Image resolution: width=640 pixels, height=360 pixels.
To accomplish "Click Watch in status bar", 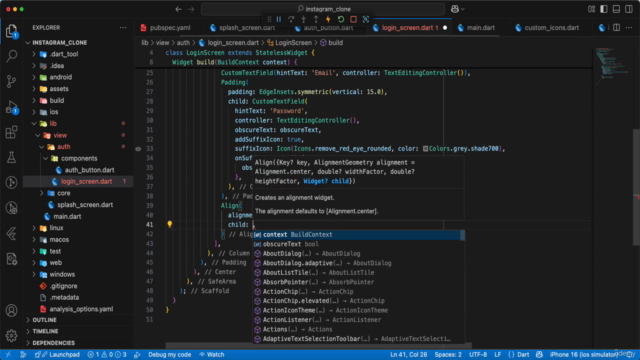I will (212, 354).
